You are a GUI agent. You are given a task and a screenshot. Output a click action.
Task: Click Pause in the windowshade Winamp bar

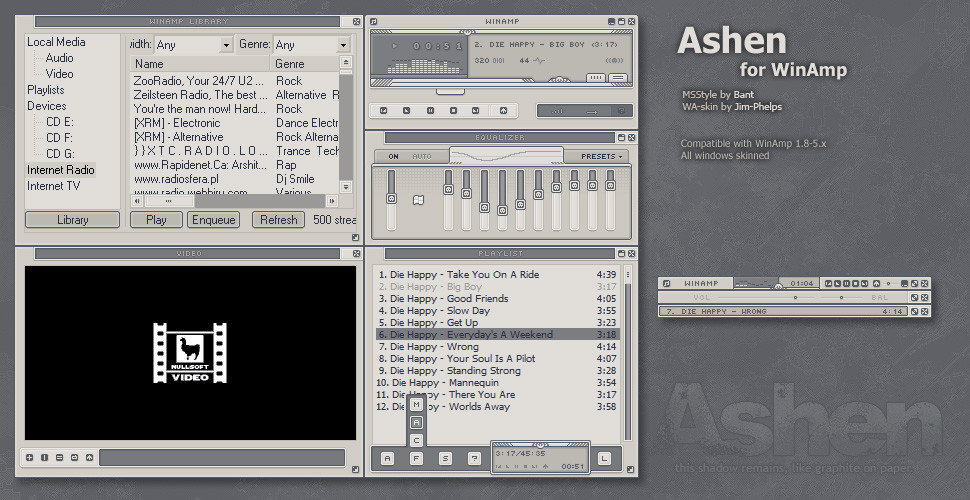tap(846, 283)
